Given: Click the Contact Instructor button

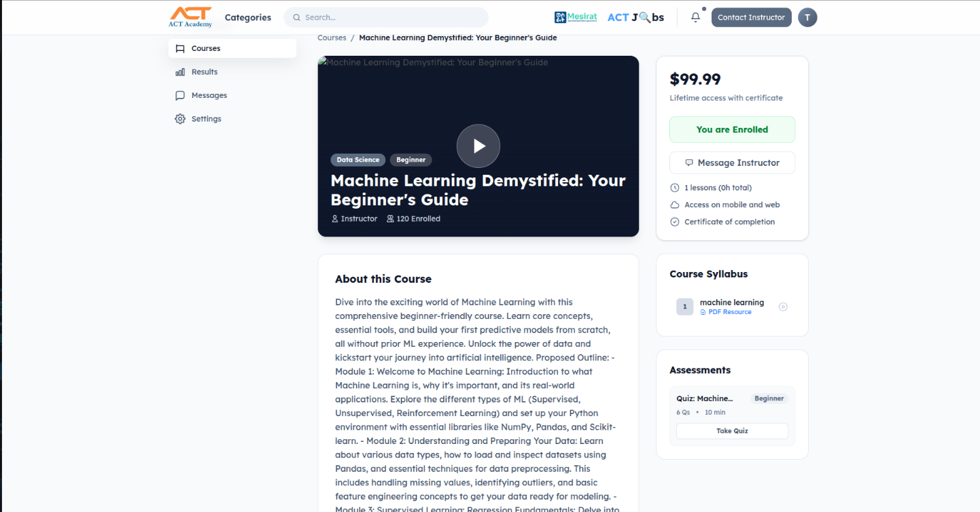Looking at the screenshot, I should pos(751,17).
